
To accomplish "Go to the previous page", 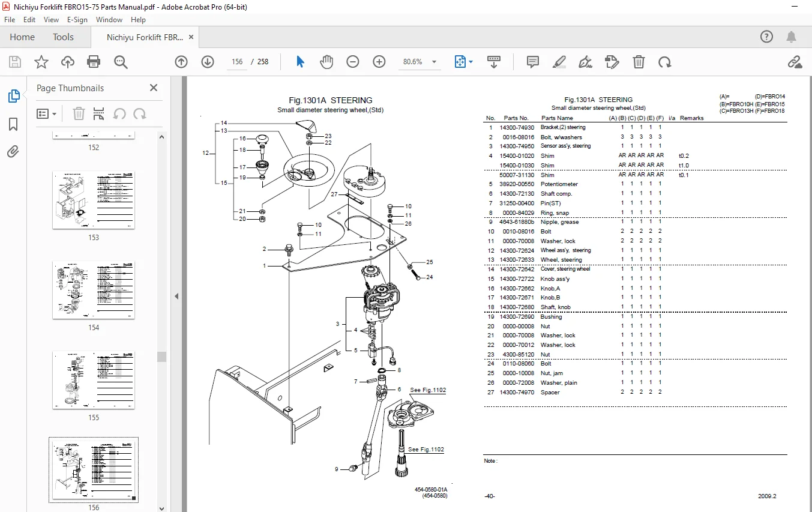I will [181, 62].
